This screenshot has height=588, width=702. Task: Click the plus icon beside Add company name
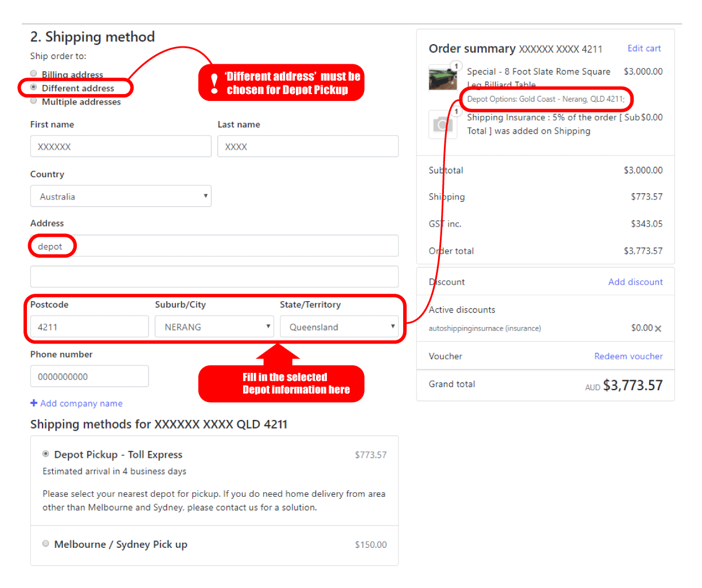click(34, 403)
